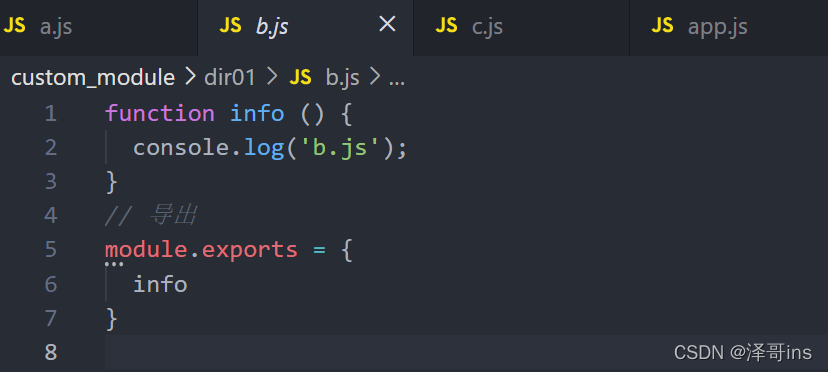Click line number 1 in gutter
828x372 pixels.
click(51, 114)
